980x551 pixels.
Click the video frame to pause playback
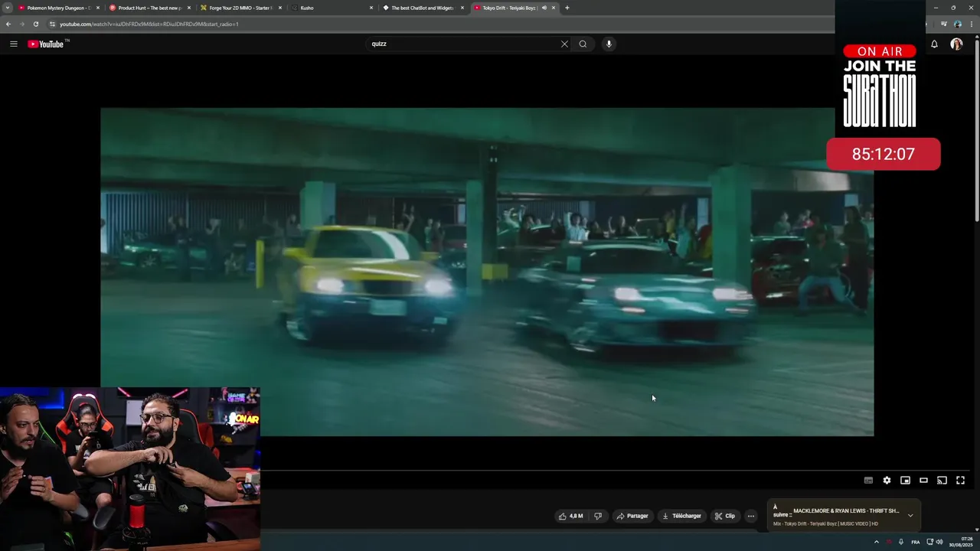tap(487, 272)
